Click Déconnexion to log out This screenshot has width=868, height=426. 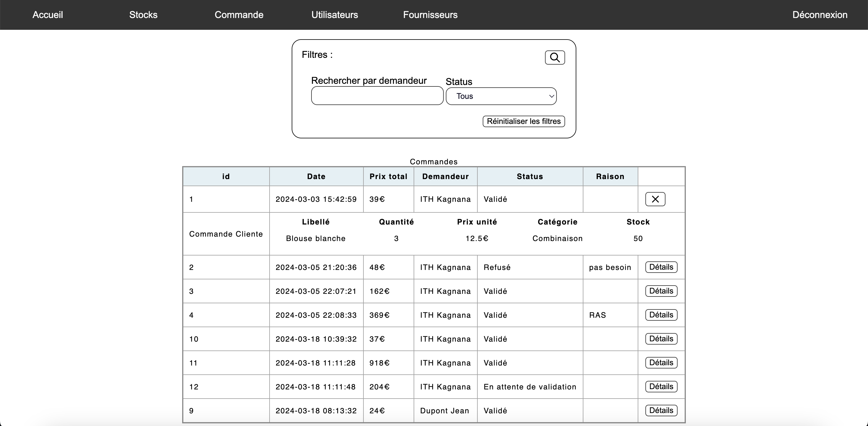tap(820, 15)
